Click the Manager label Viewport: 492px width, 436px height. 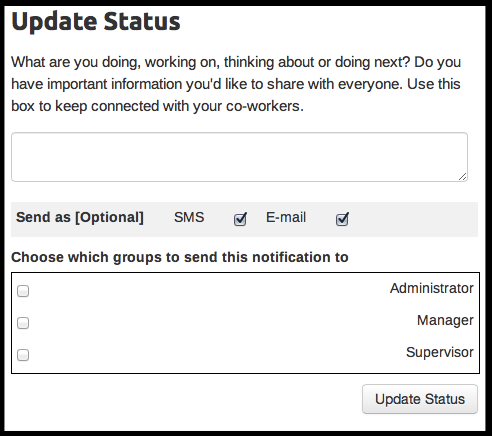pyautogui.click(x=445, y=320)
